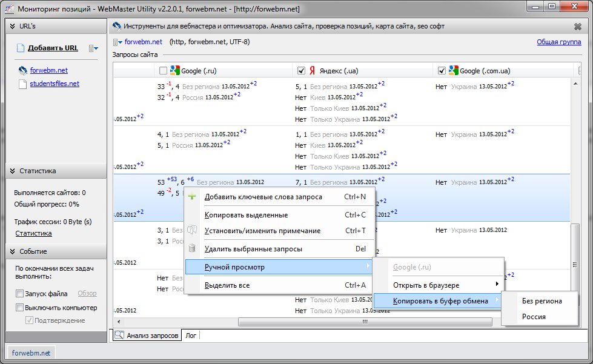Switch to the 'Лог' tab
Screen dimensions: 593x364
191,335
